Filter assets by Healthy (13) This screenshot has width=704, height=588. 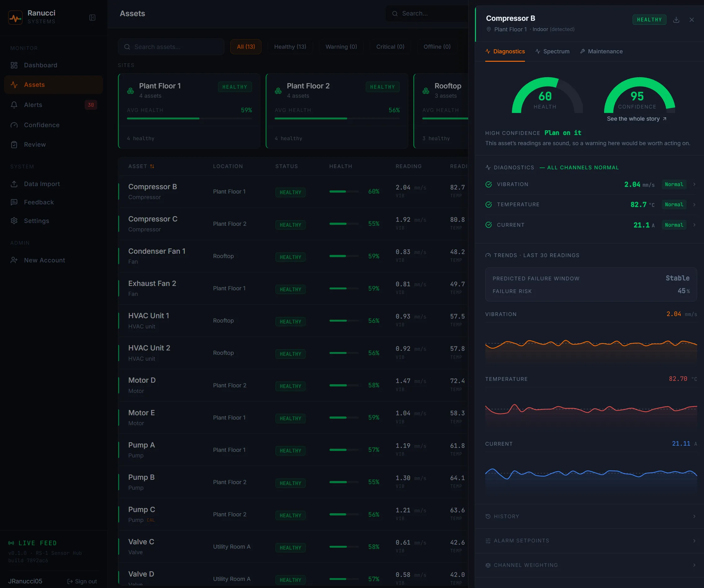[290, 47]
